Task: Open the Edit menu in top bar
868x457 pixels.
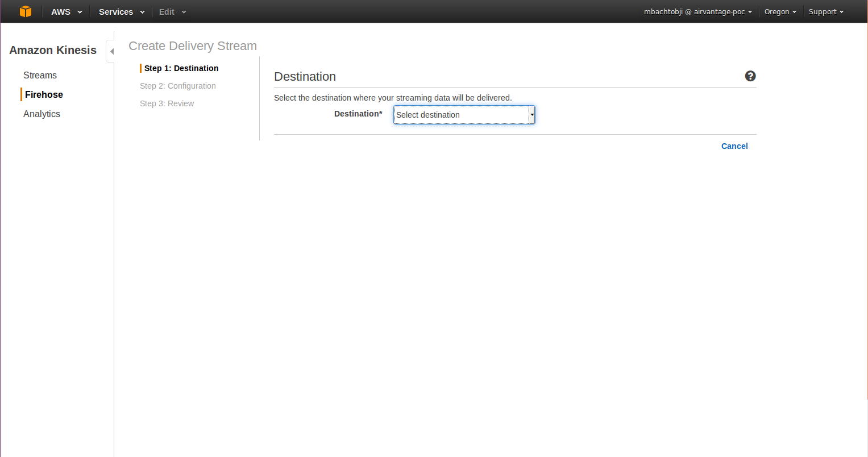Action: [x=173, y=11]
